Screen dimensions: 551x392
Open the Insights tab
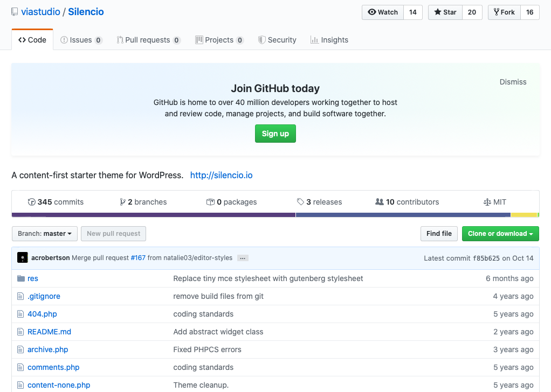tap(329, 40)
